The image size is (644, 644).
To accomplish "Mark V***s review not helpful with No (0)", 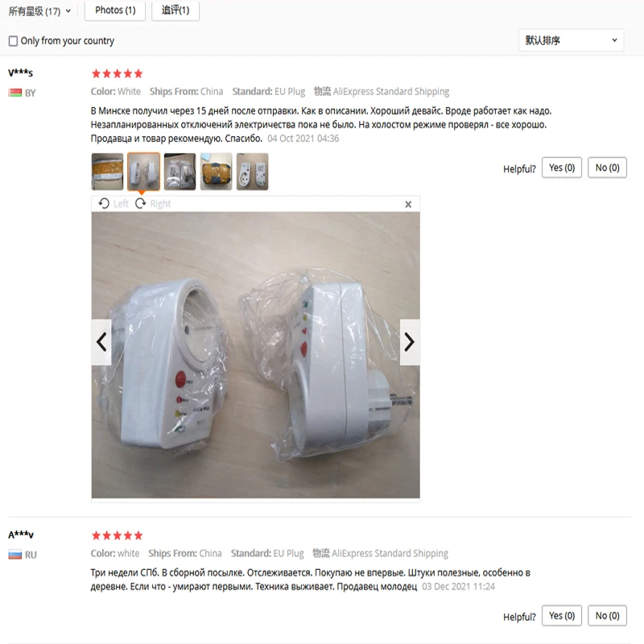I will (607, 167).
